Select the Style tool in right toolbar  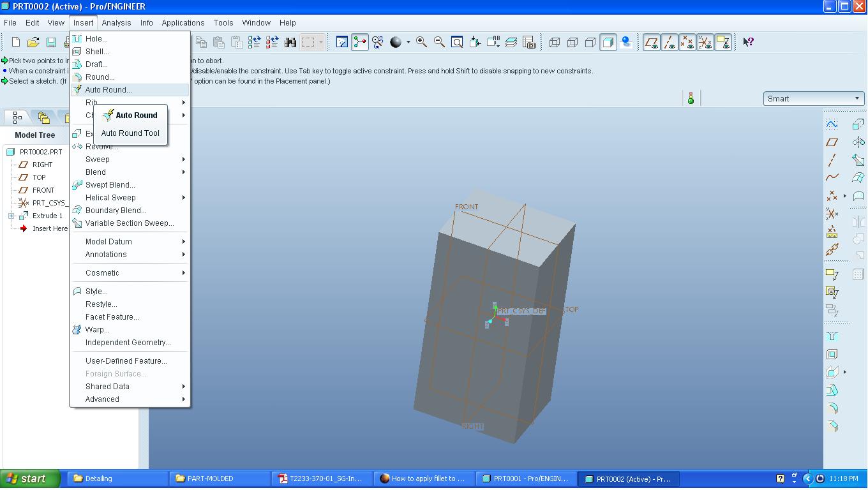[858, 196]
